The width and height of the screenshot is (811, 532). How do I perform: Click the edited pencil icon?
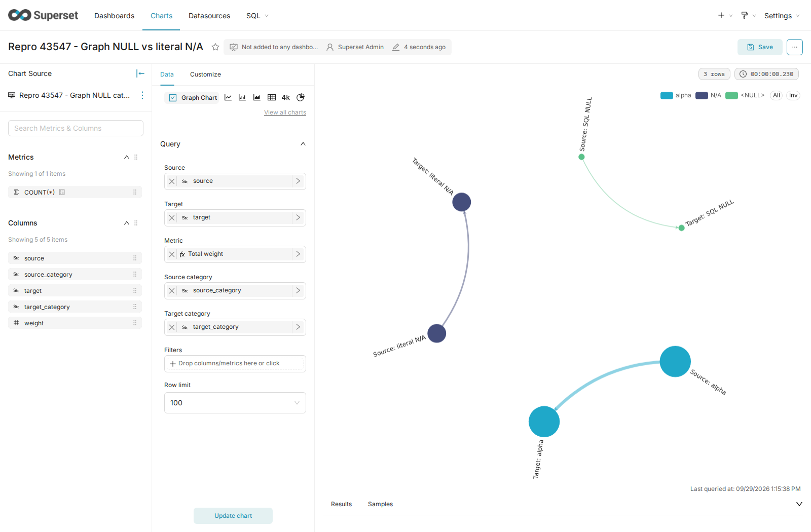396,47
